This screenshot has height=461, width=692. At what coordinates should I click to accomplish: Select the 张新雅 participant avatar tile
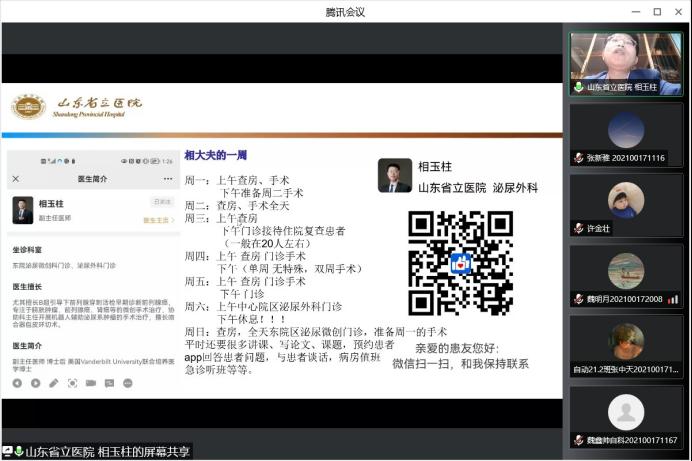[x=626, y=130]
